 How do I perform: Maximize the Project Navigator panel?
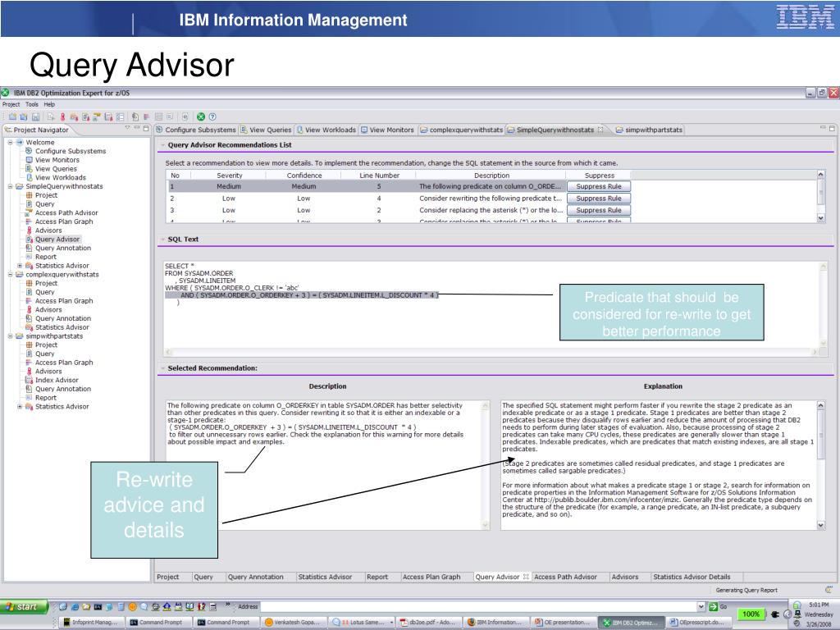point(146,128)
